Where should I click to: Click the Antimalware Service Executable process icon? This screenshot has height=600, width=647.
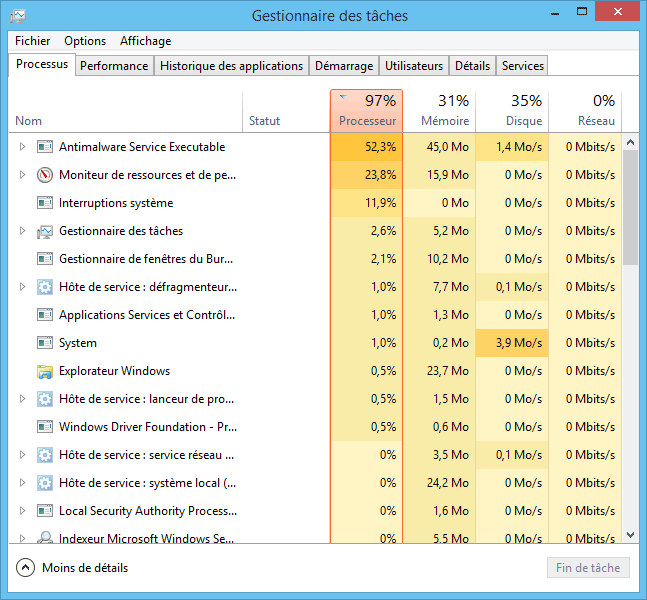coord(44,147)
